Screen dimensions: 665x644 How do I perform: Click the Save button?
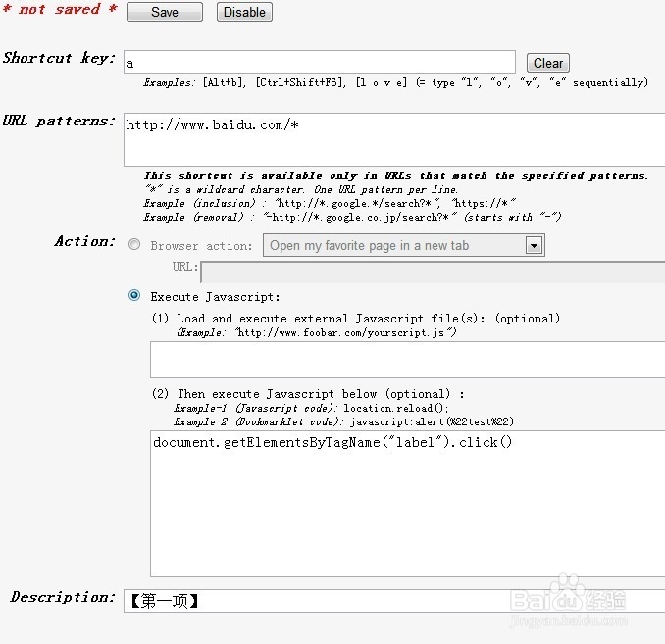(165, 12)
